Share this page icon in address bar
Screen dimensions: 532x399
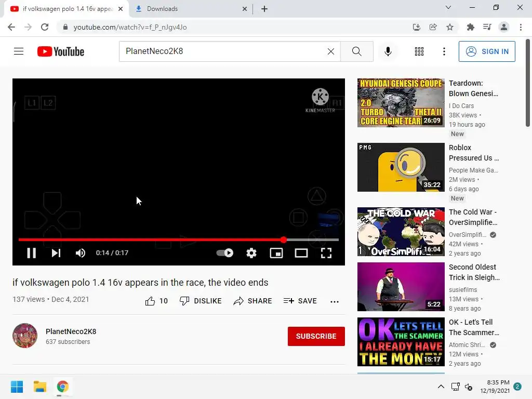pyautogui.click(x=433, y=27)
